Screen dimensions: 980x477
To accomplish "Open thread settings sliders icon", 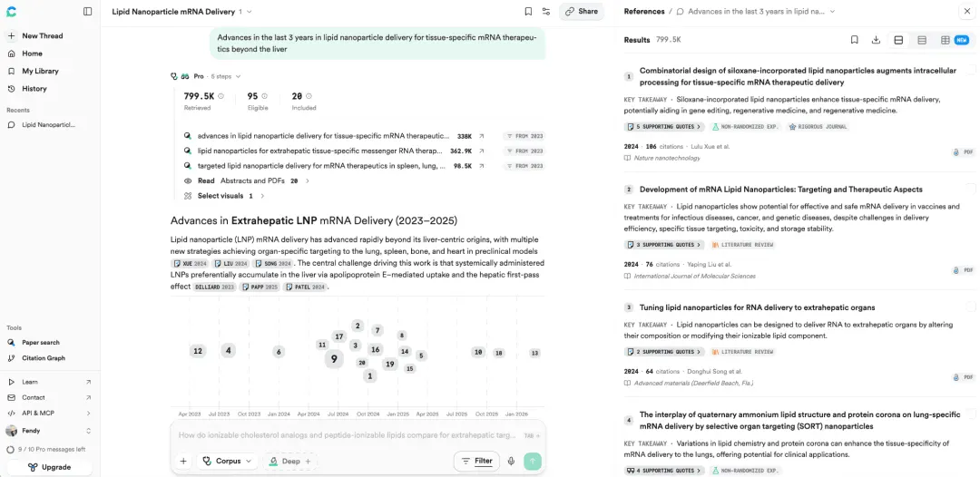I will click(546, 11).
